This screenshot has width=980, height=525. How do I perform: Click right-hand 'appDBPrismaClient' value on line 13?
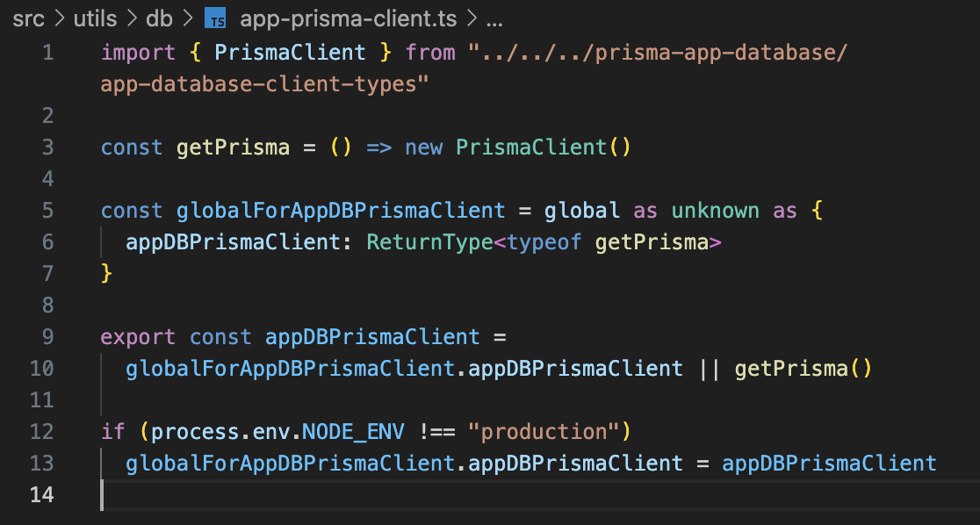829,464
